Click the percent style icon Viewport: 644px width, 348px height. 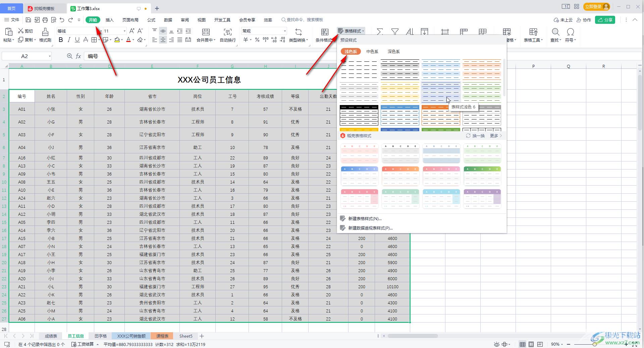click(257, 40)
